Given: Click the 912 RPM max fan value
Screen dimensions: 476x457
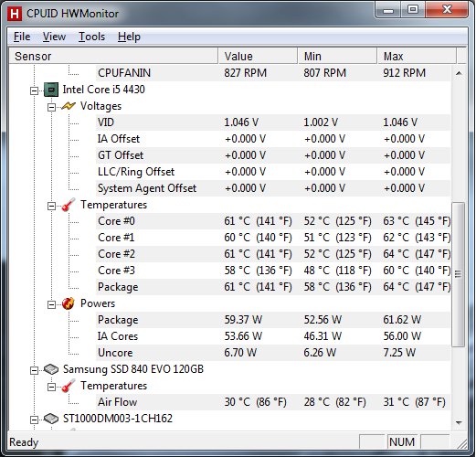Looking at the screenshot, I should 404,73.
